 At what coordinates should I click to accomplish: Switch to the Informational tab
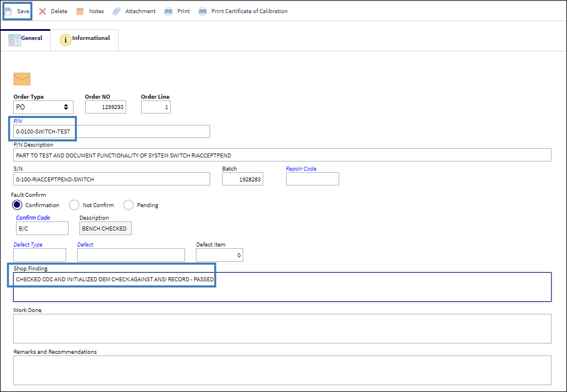click(x=85, y=40)
